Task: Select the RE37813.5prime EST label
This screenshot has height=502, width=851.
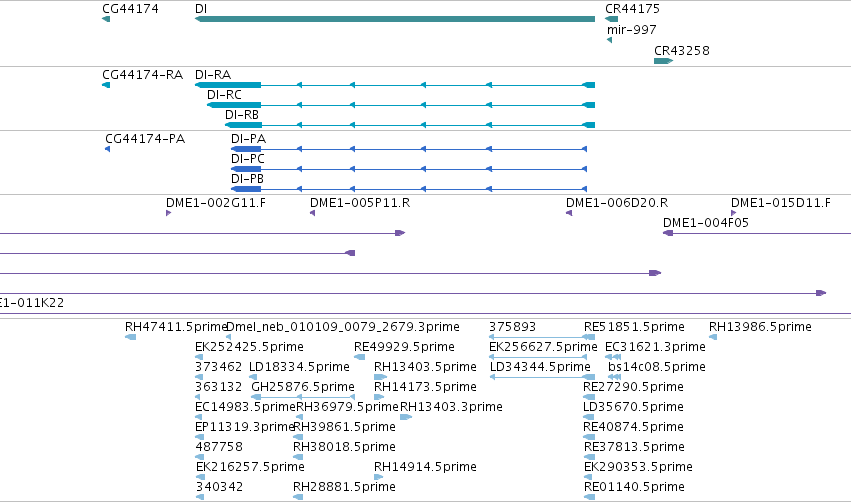Action: 634,447
